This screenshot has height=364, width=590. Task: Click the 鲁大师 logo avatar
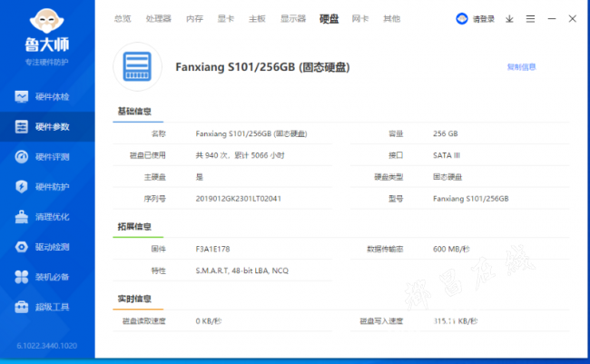[46, 21]
